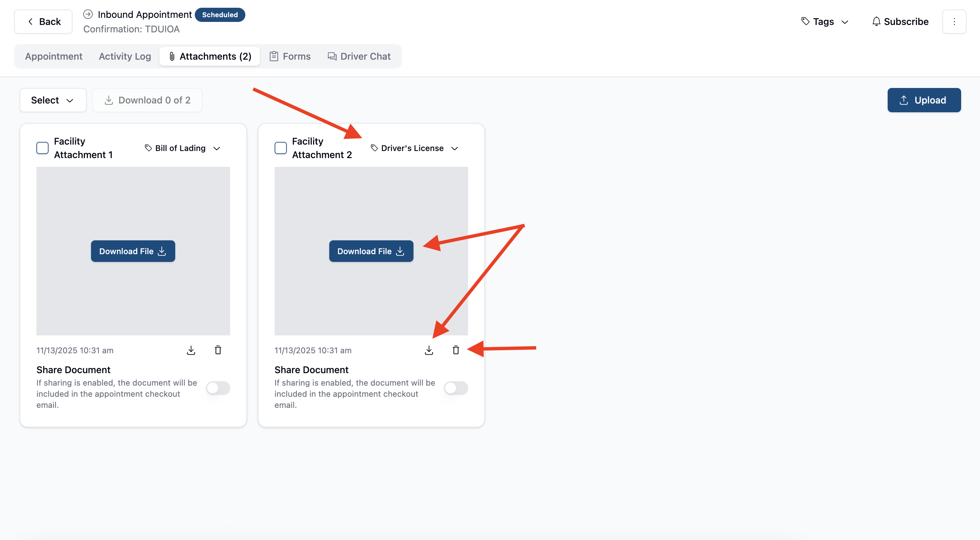Click Share Document heading on Attachment 1
The width and height of the screenshot is (980, 540).
click(x=73, y=370)
